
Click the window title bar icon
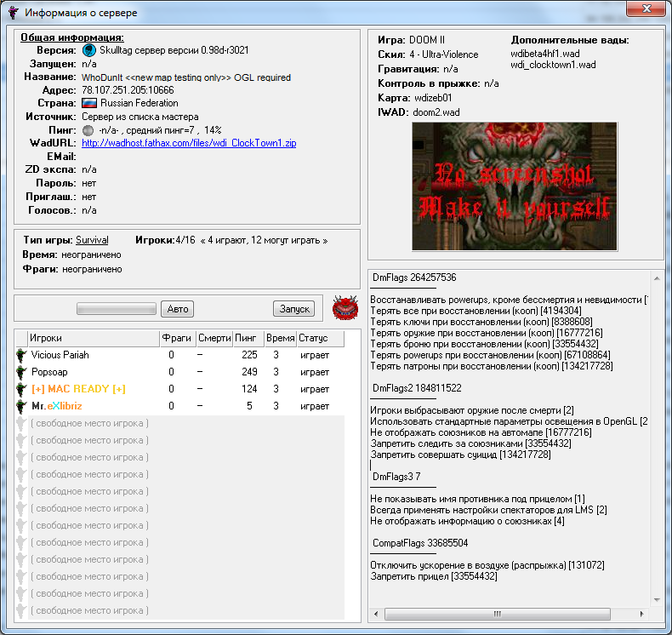[14, 14]
